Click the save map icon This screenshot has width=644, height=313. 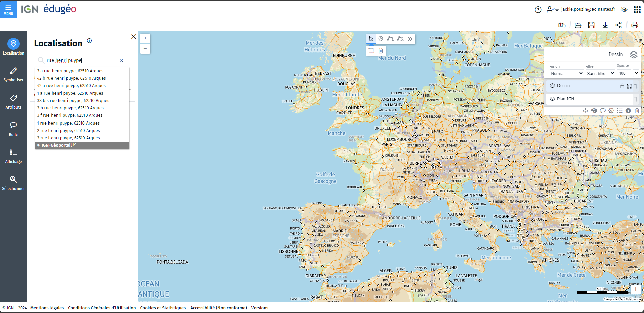(x=591, y=25)
